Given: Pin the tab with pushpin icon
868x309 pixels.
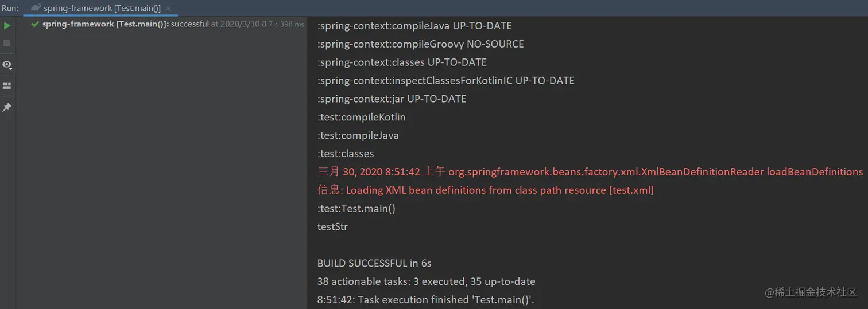Looking at the screenshot, I should pos(7,107).
